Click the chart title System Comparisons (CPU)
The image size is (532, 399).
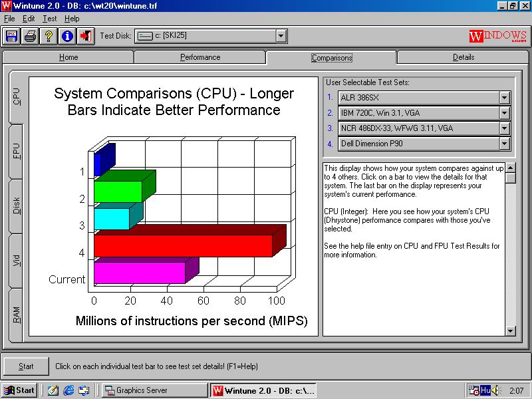click(174, 102)
